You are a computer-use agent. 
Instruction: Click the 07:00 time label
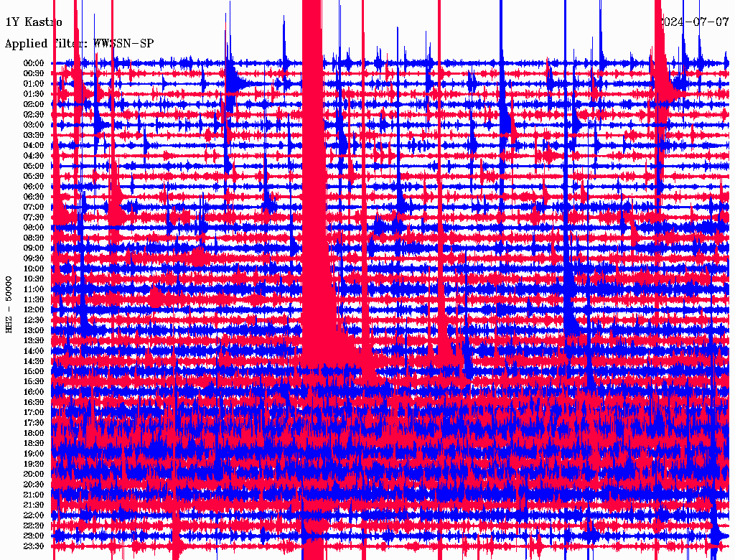point(34,207)
